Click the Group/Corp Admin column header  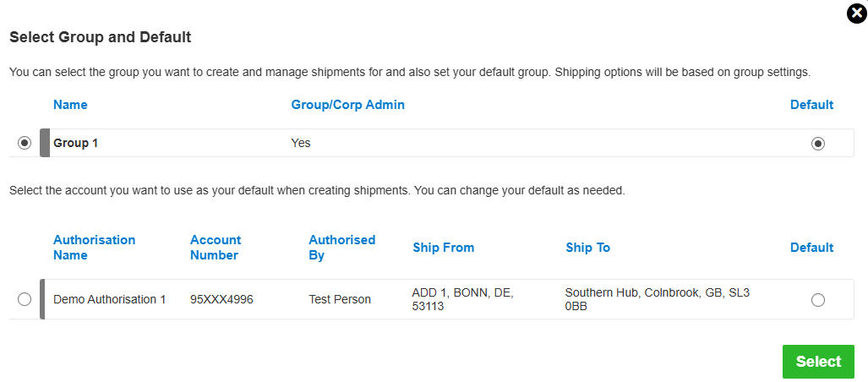pos(347,105)
